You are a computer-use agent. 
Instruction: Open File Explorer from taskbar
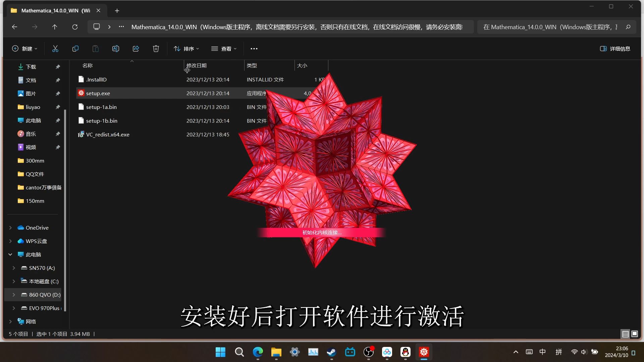coord(276,352)
